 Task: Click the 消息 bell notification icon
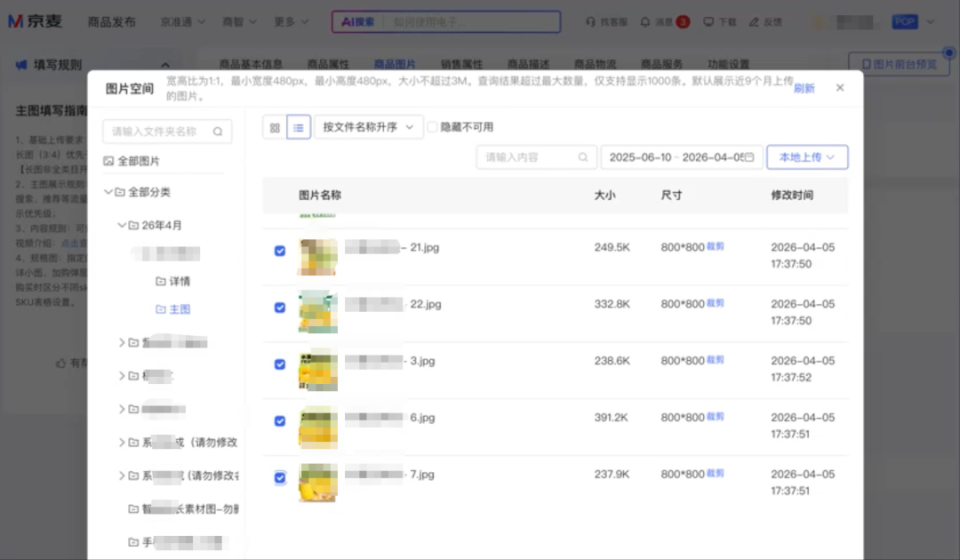click(x=645, y=21)
